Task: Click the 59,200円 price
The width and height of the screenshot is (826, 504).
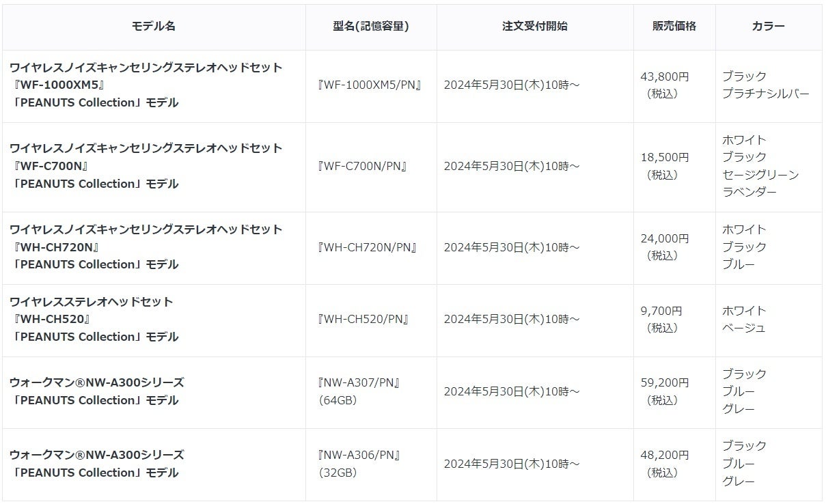Action: pyautogui.click(x=665, y=382)
